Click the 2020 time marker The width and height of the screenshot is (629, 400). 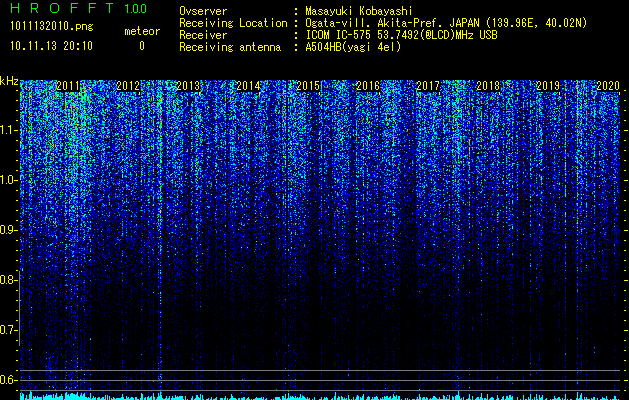coord(608,85)
